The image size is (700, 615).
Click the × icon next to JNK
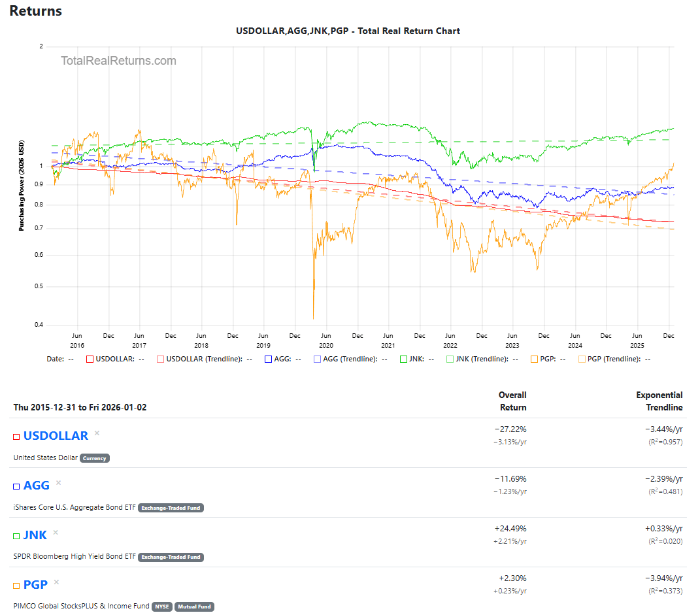tap(56, 533)
